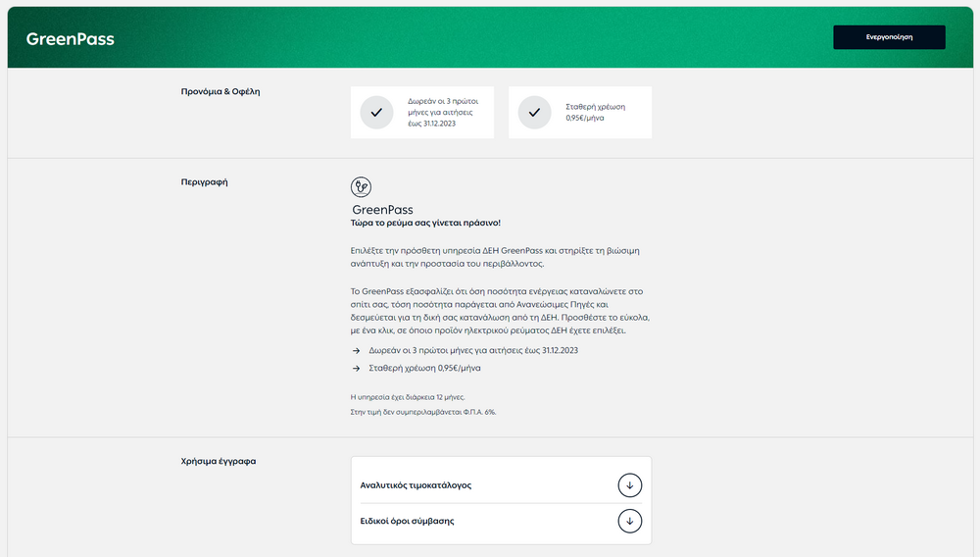Viewport: 980px width, 557px height.
Task: Click the GreenPass logo in the header
Action: (70, 39)
